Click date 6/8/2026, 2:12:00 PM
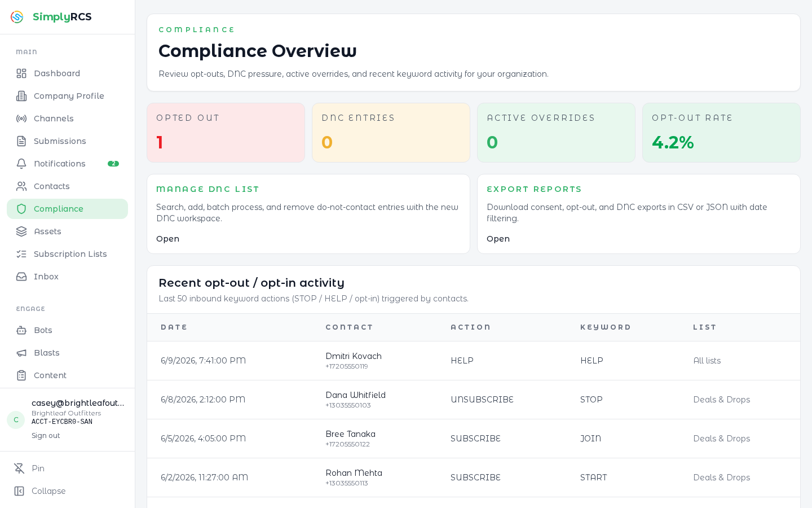Image resolution: width=812 pixels, height=508 pixels. coord(203,400)
